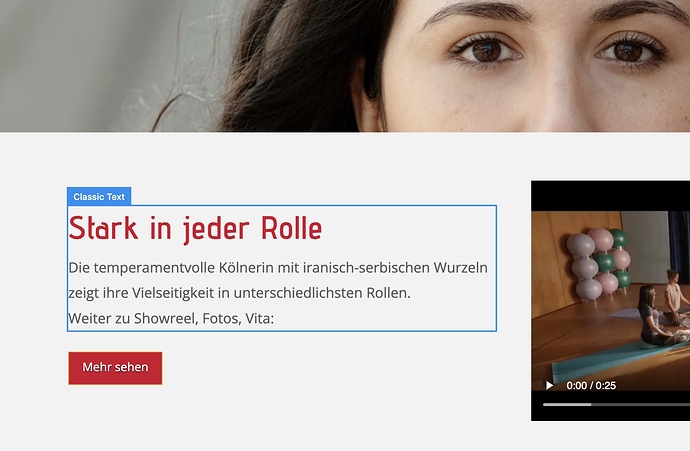
Task: Play the video with the play icon
Action: [549, 385]
